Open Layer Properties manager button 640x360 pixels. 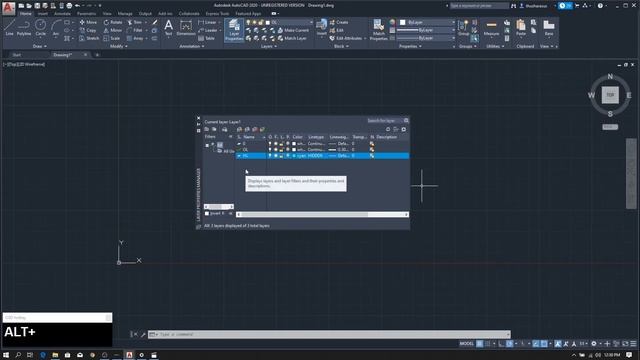pos(234,30)
